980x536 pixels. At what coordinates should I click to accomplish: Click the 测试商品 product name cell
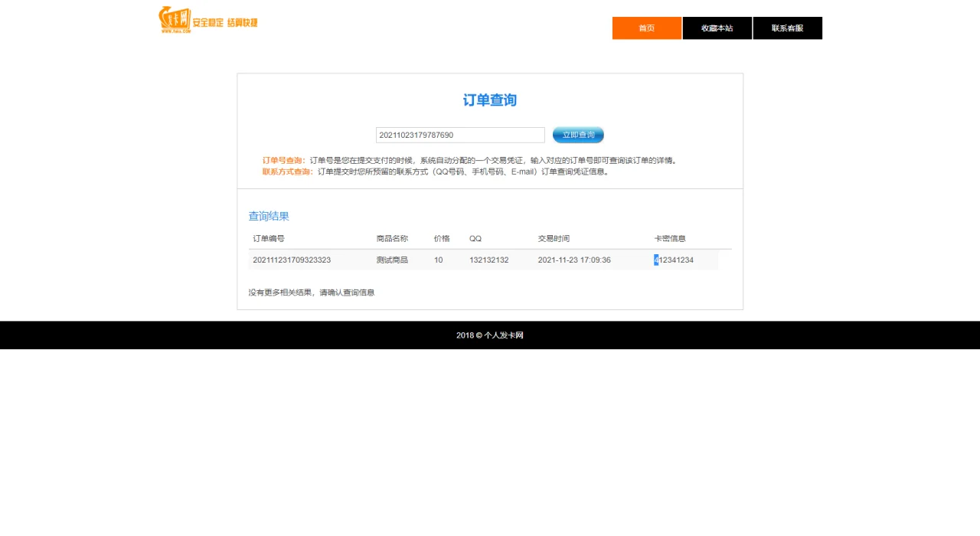pos(391,260)
